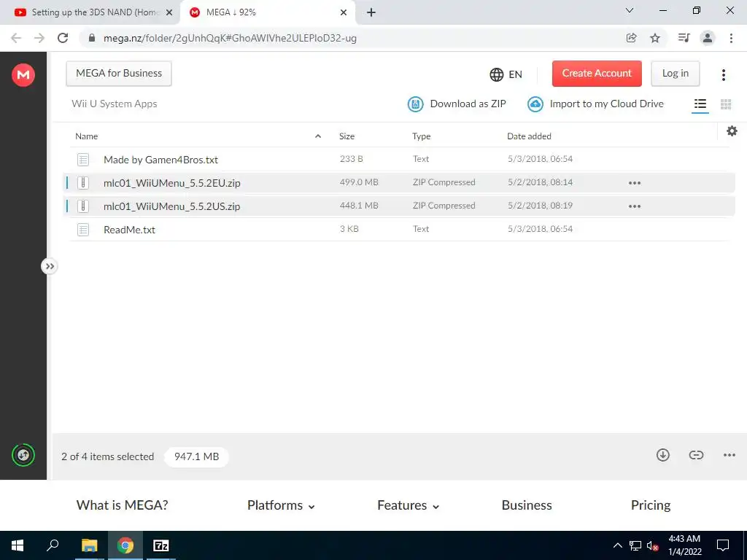Click the MEGA logo in sidebar
This screenshot has width=747, height=560.
click(x=23, y=75)
